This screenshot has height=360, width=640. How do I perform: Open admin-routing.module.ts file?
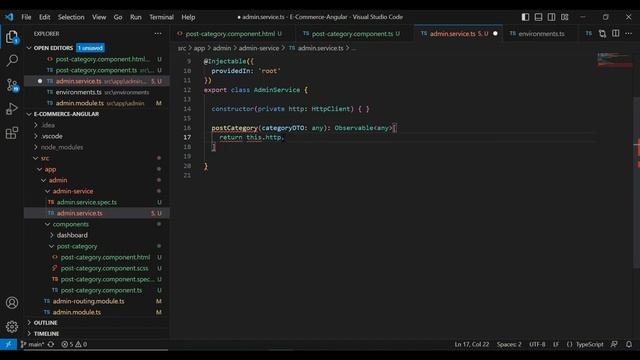point(97,301)
